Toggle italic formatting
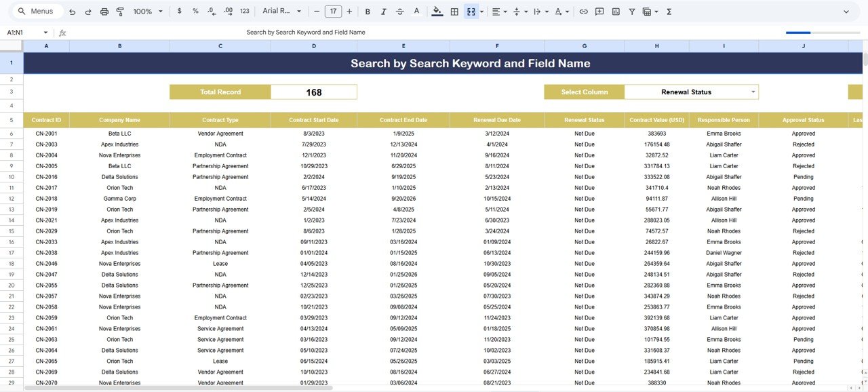 (x=383, y=11)
